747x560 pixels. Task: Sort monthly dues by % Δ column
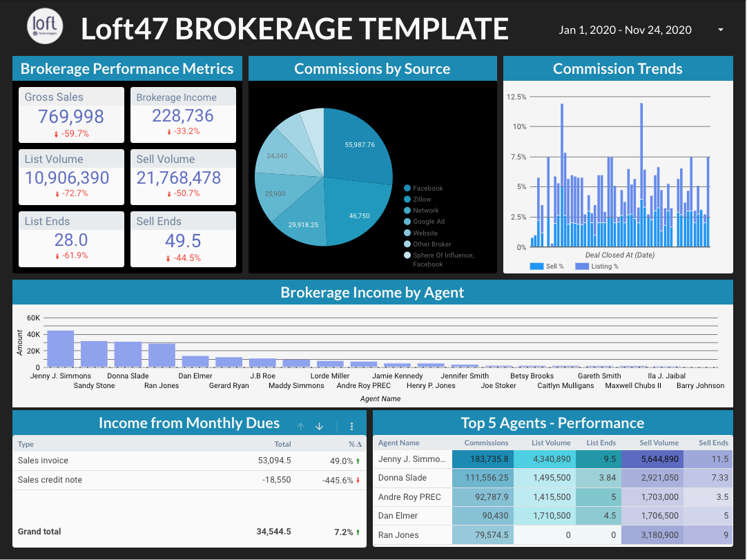coord(355,444)
